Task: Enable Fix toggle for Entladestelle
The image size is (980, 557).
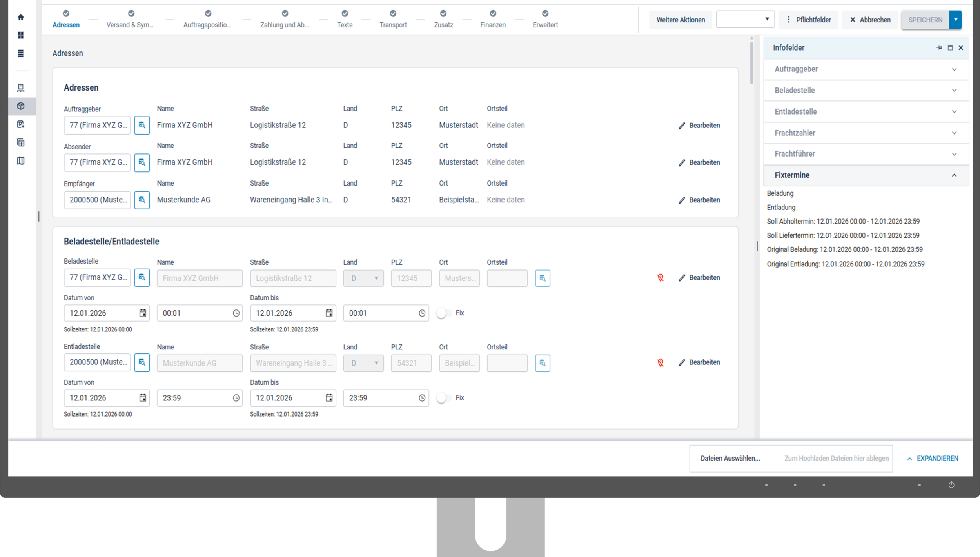Action: point(444,398)
